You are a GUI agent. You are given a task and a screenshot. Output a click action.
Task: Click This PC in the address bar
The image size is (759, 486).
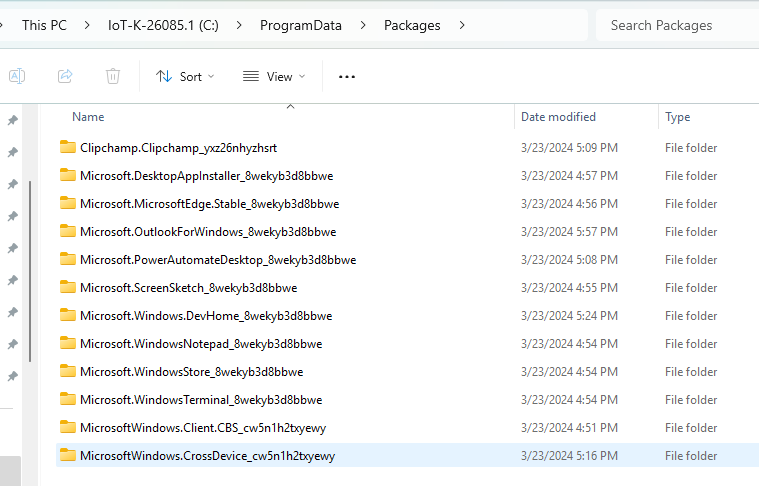44,25
